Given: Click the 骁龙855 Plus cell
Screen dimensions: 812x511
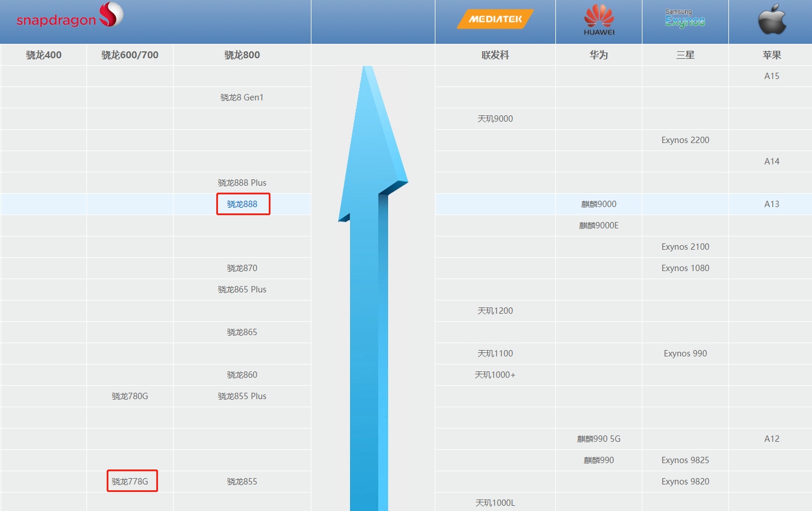Looking at the screenshot, I should coord(242,396).
